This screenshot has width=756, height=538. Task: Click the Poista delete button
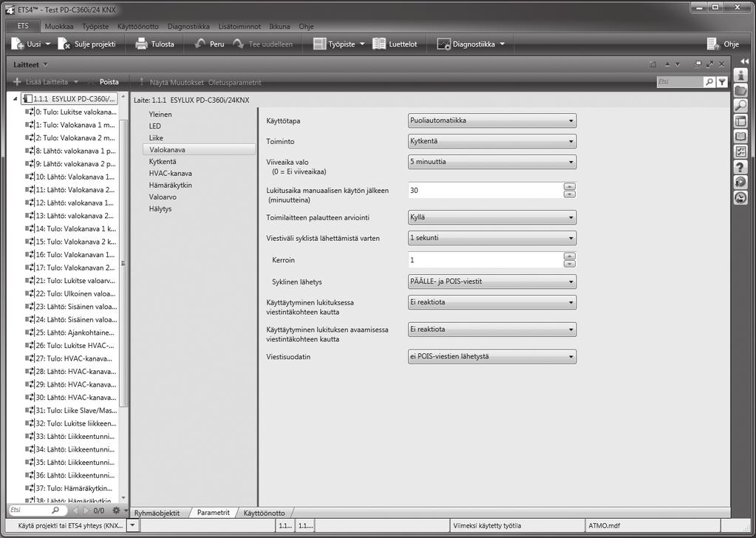(x=109, y=82)
